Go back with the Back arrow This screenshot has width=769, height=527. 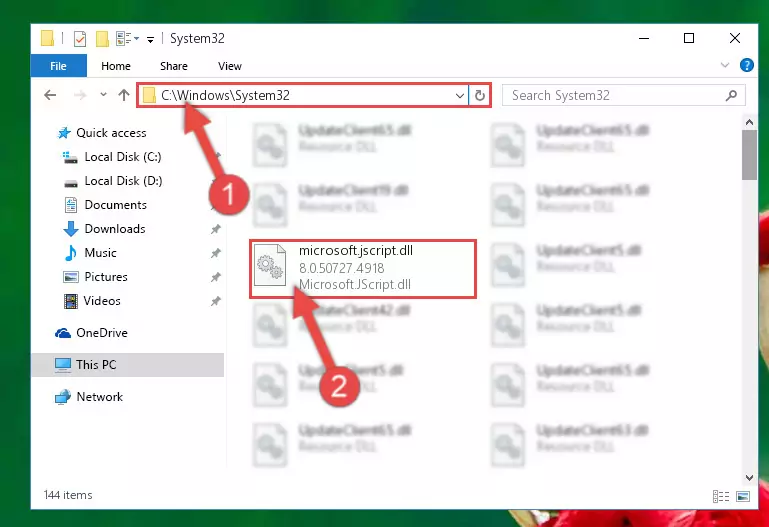(x=50, y=95)
